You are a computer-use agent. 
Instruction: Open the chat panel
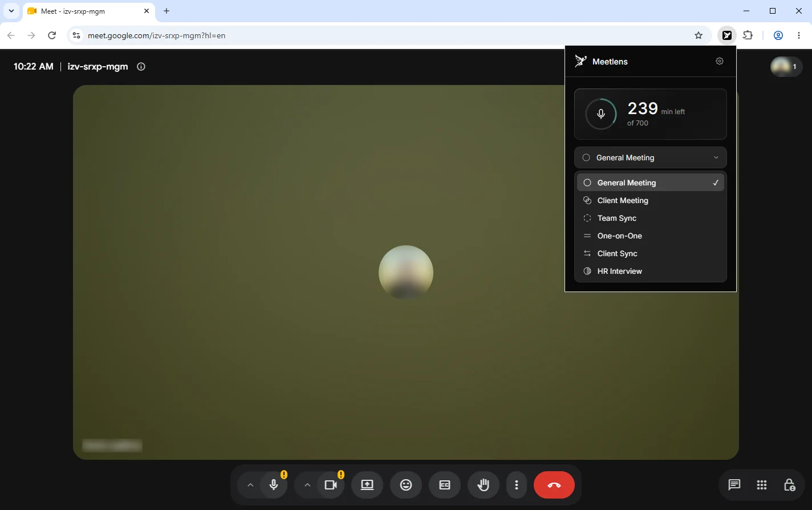734,485
